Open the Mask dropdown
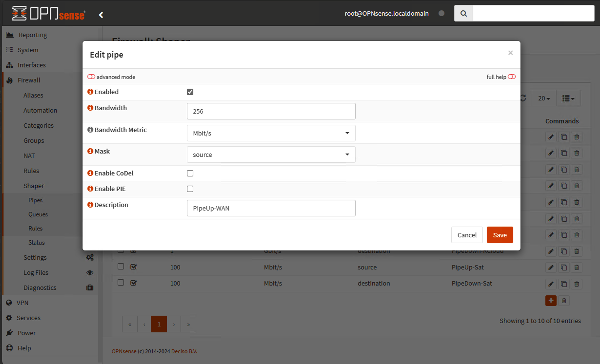Viewport: 600px width, 364px height. [x=271, y=154]
